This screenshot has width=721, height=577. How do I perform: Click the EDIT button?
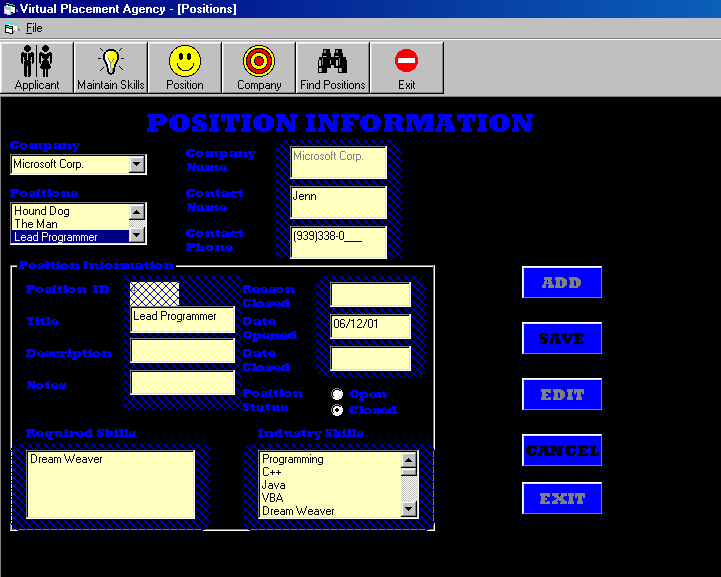pos(561,394)
